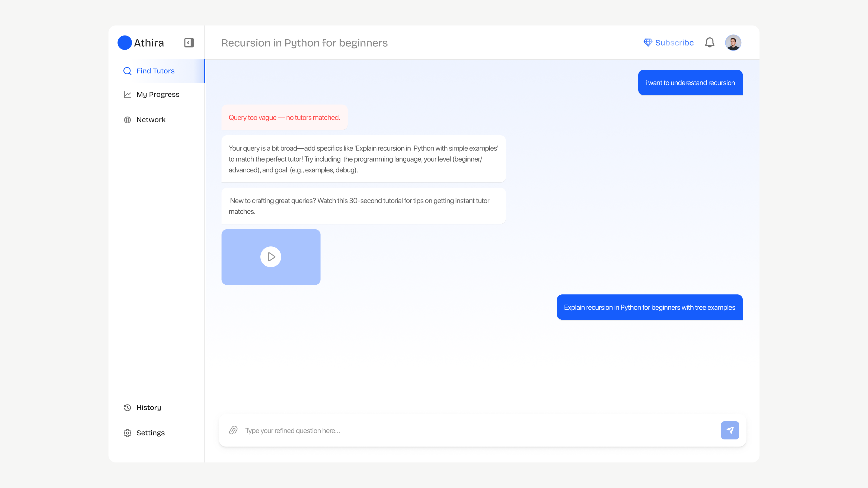Image resolution: width=868 pixels, height=488 pixels.
Task: Click the History clock icon
Action: click(127, 407)
